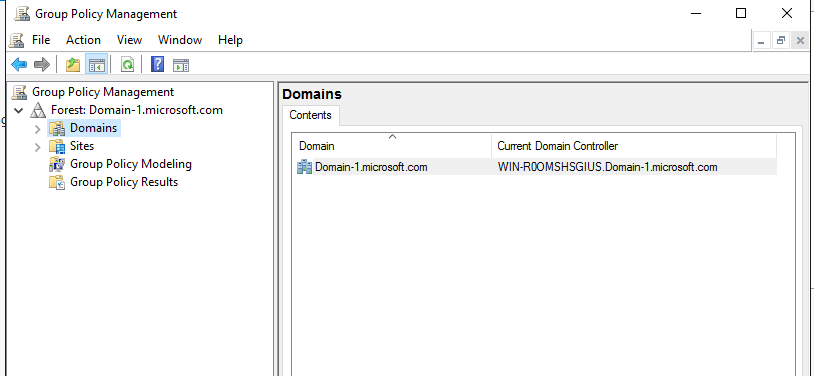Go back with the blue Back arrow
Viewport: 814px width, 376px height.
pyautogui.click(x=19, y=65)
